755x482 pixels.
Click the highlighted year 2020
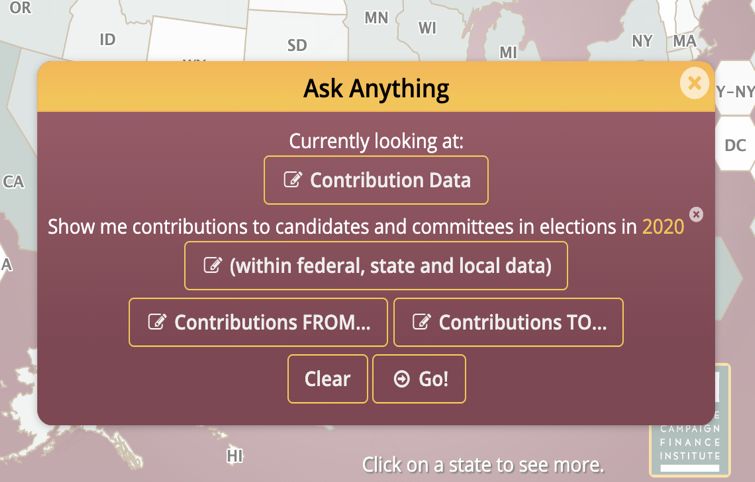[663, 227]
